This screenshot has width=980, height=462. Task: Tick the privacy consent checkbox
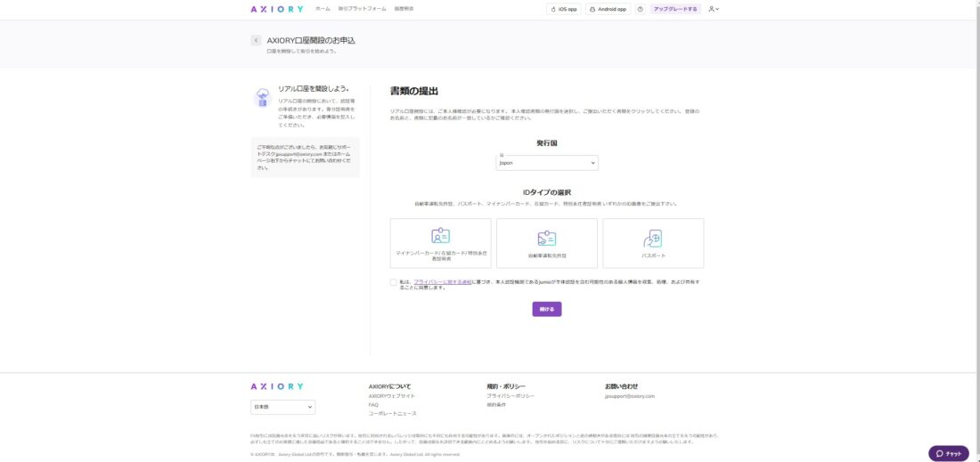pyautogui.click(x=393, y=282)
